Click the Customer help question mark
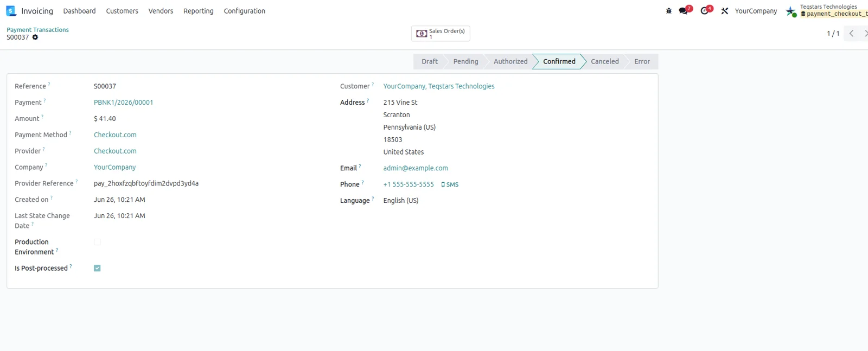This screenshot has width=868, height=351. coord(373,84)
